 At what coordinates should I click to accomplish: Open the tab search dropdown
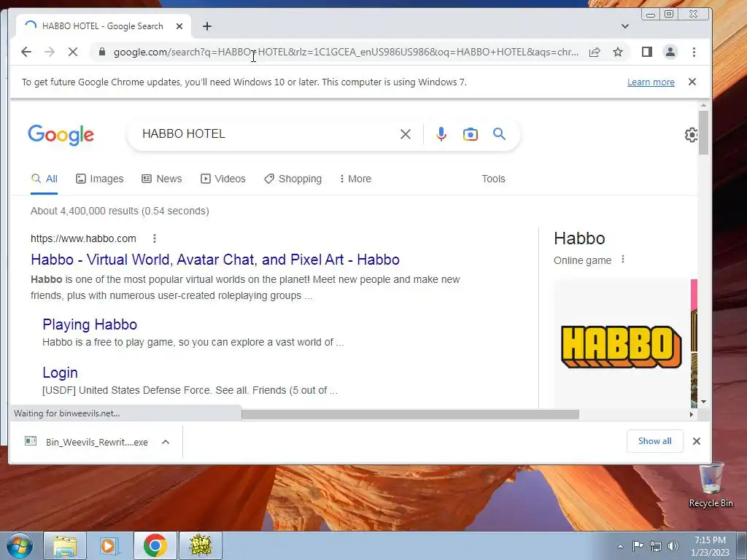[x=625, y=26]
